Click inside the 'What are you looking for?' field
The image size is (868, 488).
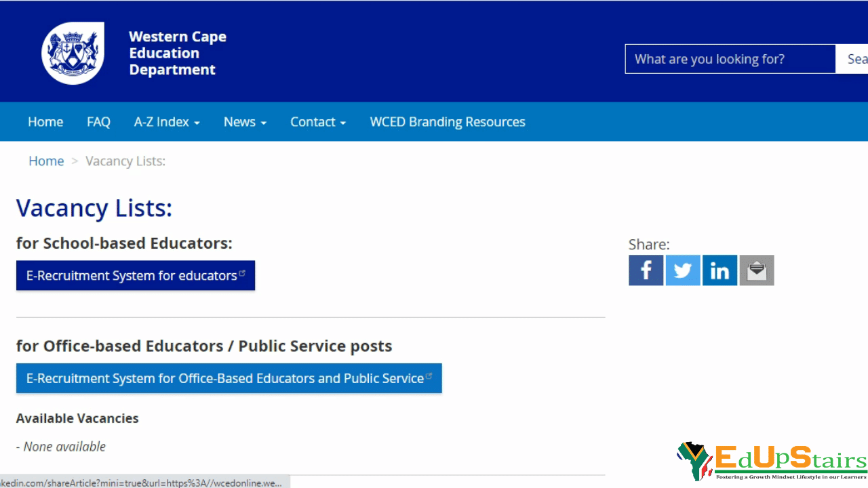(x=730, y=59)
